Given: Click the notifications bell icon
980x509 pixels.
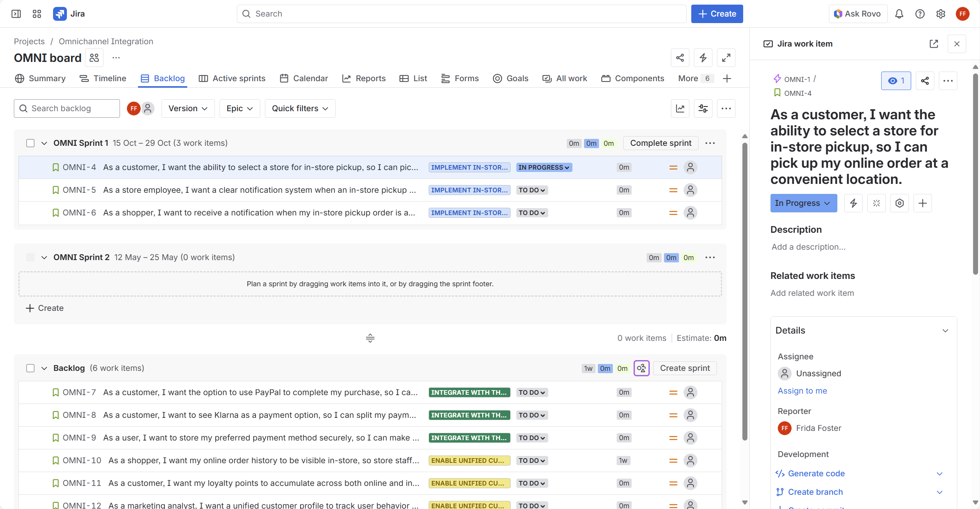Looking at the screenshot, I should [x=899, y=14].
